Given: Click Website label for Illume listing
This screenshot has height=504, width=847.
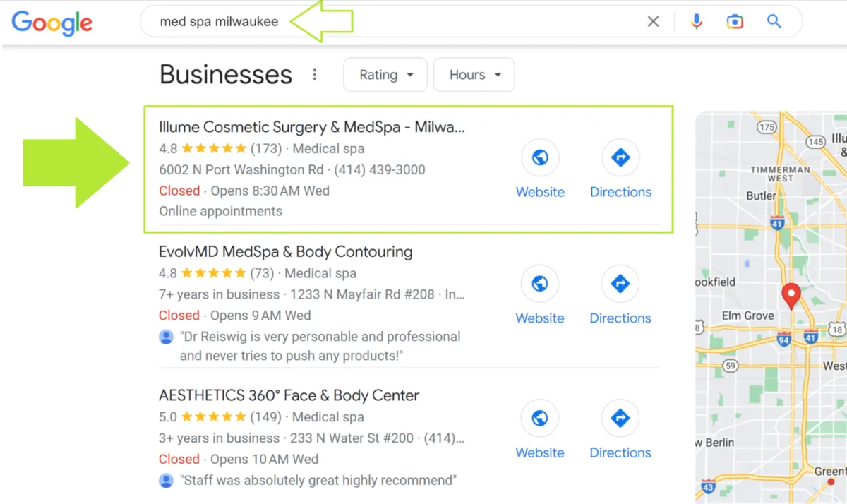Looking at the screenshot, I should coord(540,192).
